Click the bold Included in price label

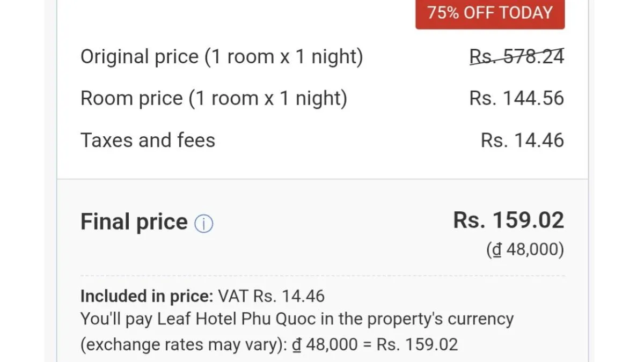(x=147, y=296)
